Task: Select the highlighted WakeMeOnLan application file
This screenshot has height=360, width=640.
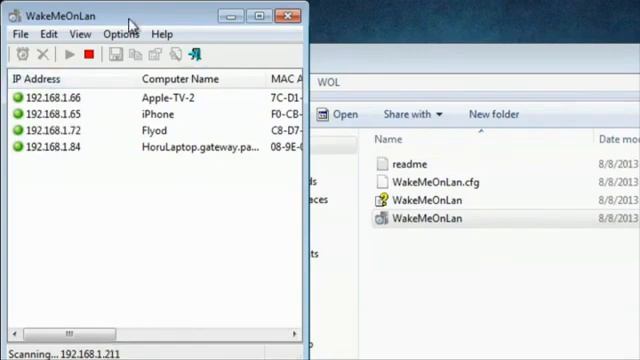Action: pyautogui.click(x=427, y=218)
